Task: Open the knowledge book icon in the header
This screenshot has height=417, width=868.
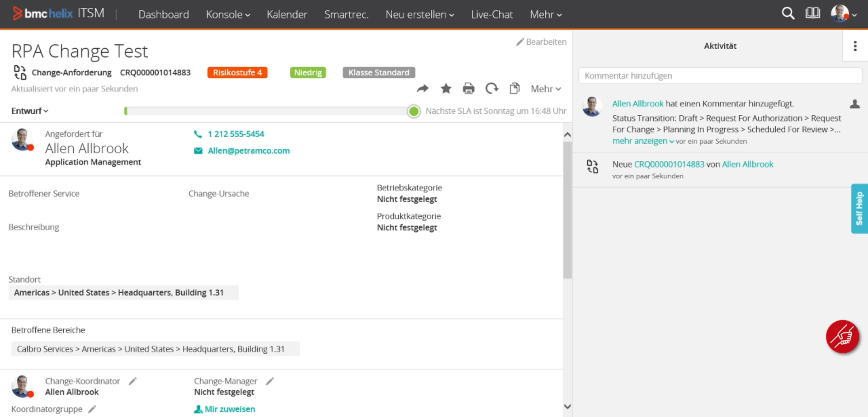Action: point(813,13)
